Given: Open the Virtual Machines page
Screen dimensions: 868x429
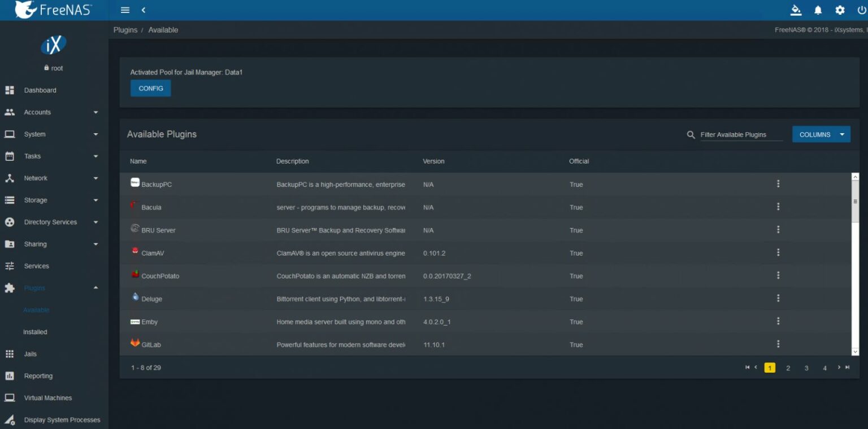Looking at the screenshot, I should [54, 399].
